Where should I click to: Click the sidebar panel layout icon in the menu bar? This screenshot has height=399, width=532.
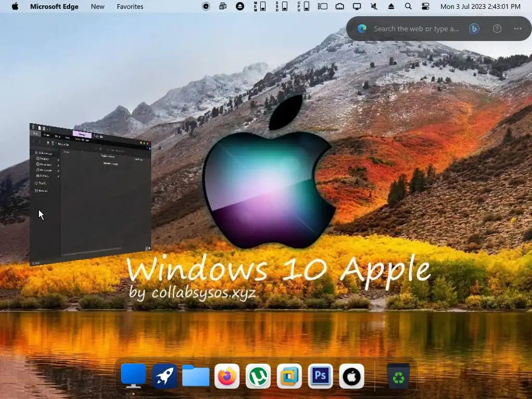pyautogui.click(x=322, y=6)
